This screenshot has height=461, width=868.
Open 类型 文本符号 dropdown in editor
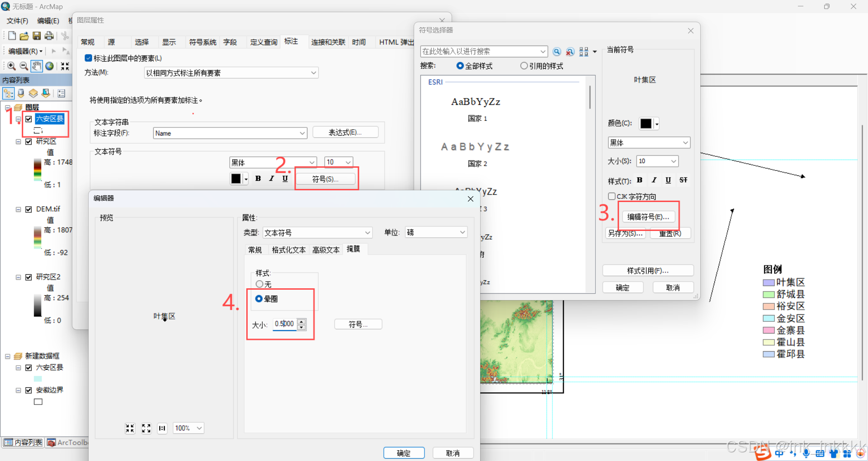click(368, 232)
